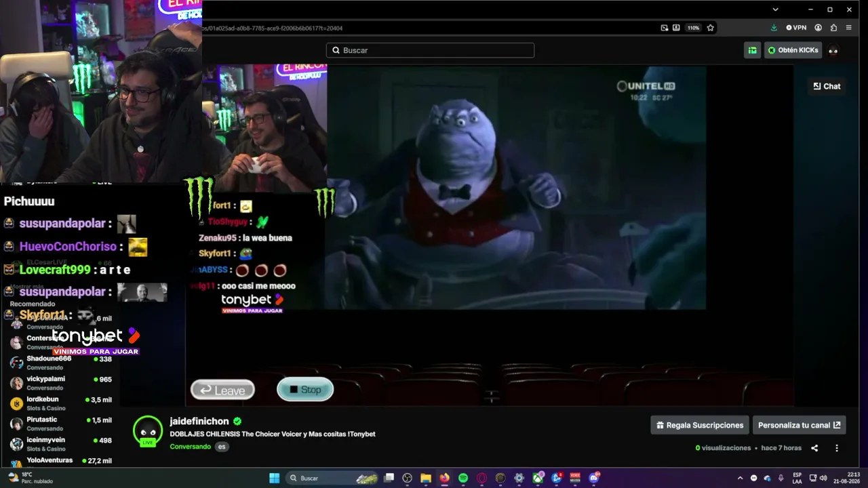This screenshot has height=488, width=868.
Task: Click the Obtén KICKs button
Action: click(793, 50)
